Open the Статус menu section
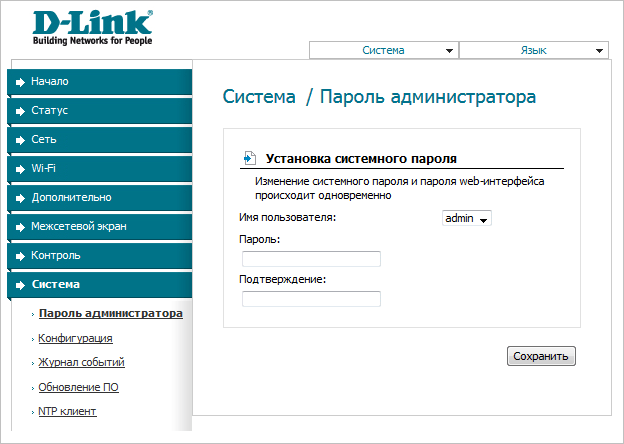Image resolution: width=624 pixels, height=444 pixels. click(x=99, y=111)
